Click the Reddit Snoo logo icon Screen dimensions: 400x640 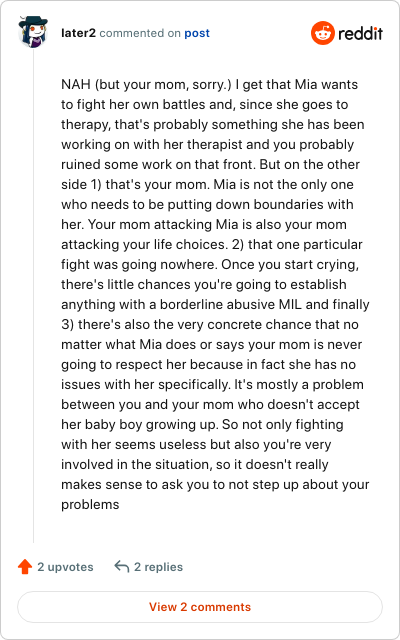pyautogui.click(x=322, y=33)
